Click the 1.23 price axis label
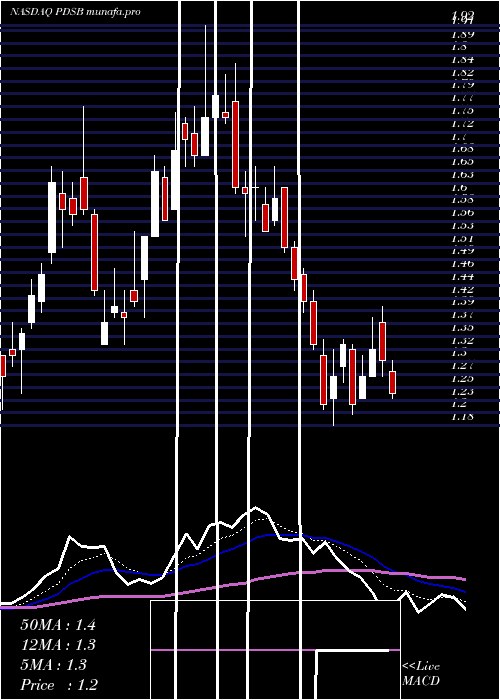The image size is (500, 700). [x=462, y=392]
